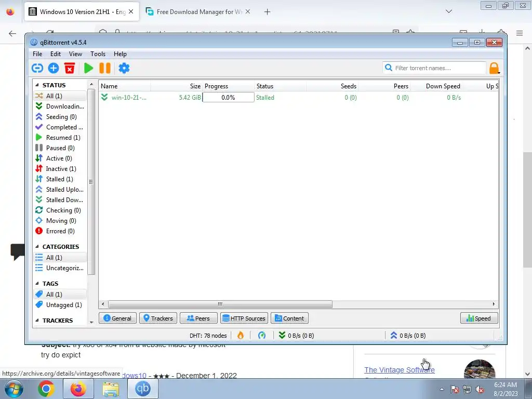Open the Windows Start button
The width and height of the screenshot is (532, 399).
[x=14, y=389]
